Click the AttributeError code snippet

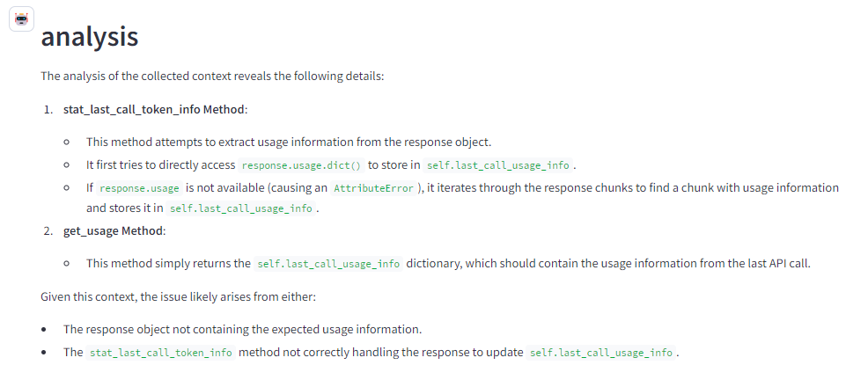(x=373, y=188)
